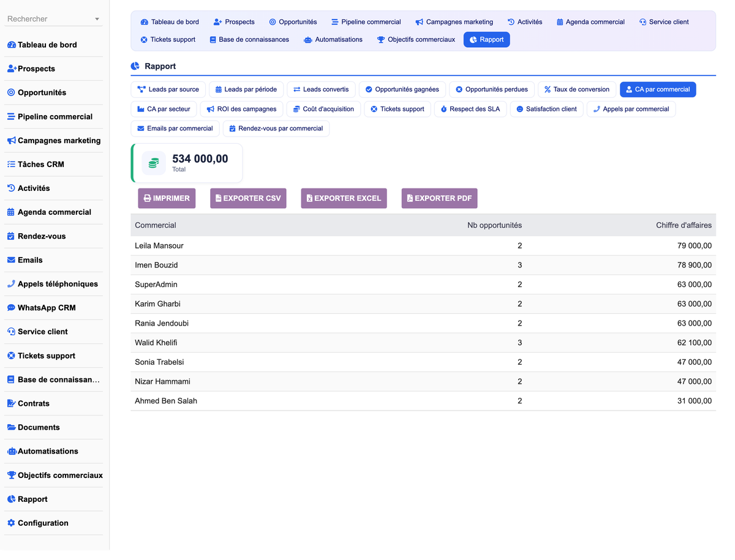
Task: Switch to the Prospects top tab
Action: pyautogui.click(x=234, y=22)
